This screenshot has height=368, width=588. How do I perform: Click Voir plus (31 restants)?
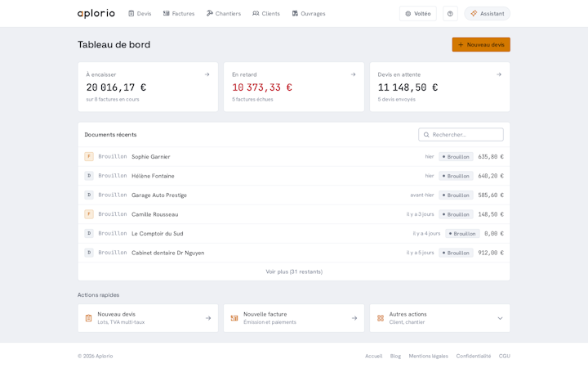pyautogui.click(x=294, y=272)
